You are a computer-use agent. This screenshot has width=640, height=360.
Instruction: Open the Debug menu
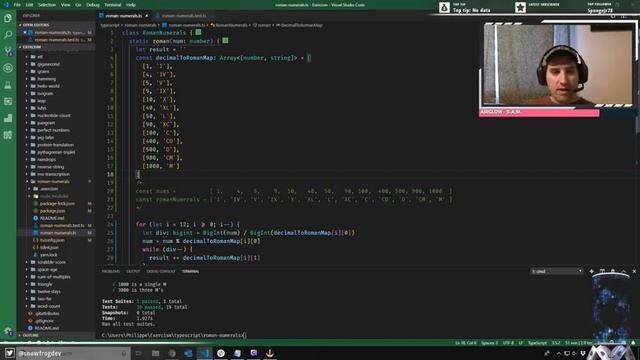click(x=93, y=5)
